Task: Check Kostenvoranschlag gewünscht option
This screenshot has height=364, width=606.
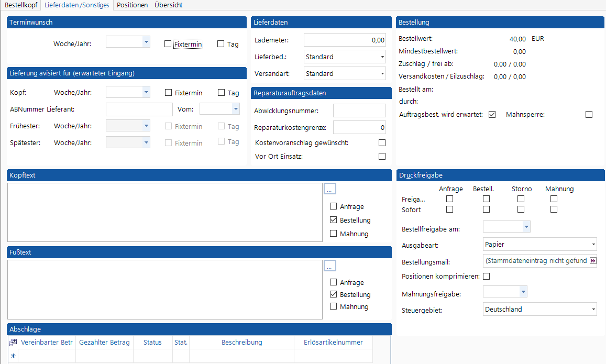Action: [382, 143]
